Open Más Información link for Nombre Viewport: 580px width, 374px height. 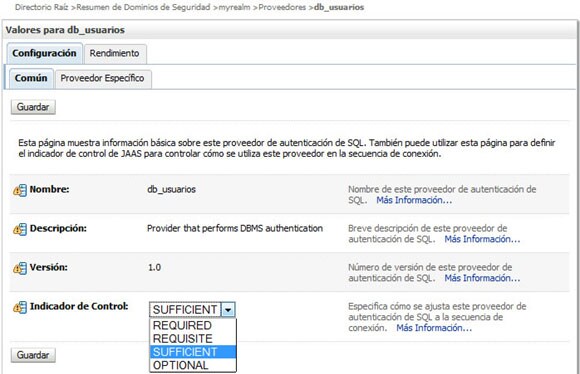pyautogui.click(x=414, y=200)
